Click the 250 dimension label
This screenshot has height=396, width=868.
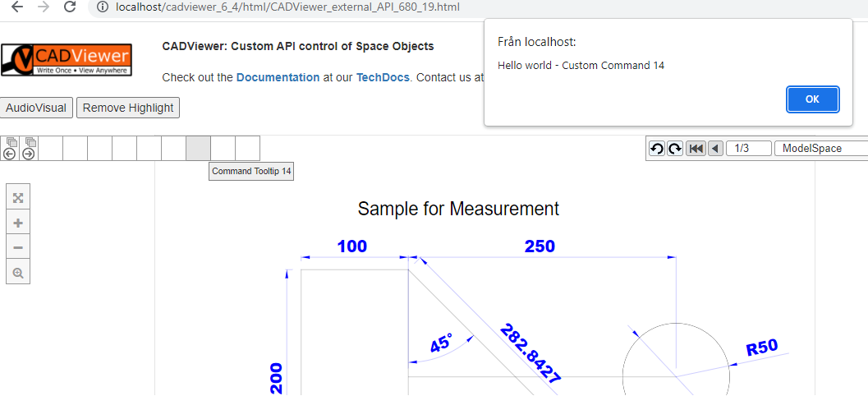[540, 246]
